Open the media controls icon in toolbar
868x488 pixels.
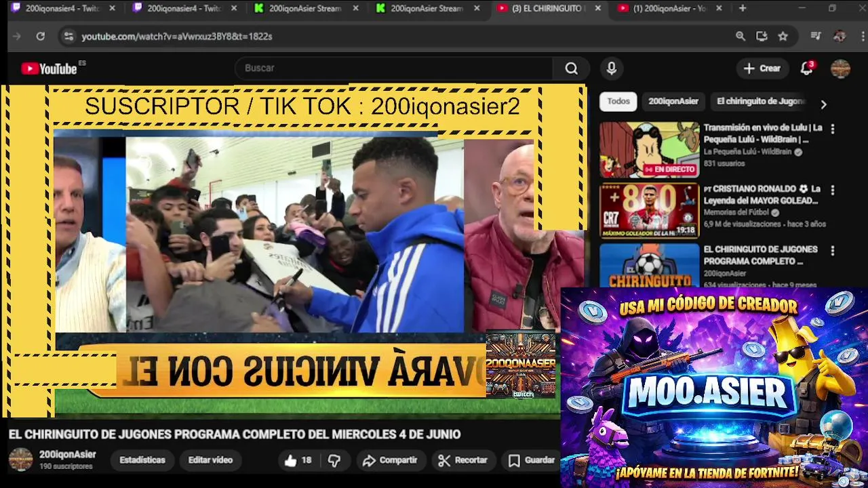[x=816, y=36]
